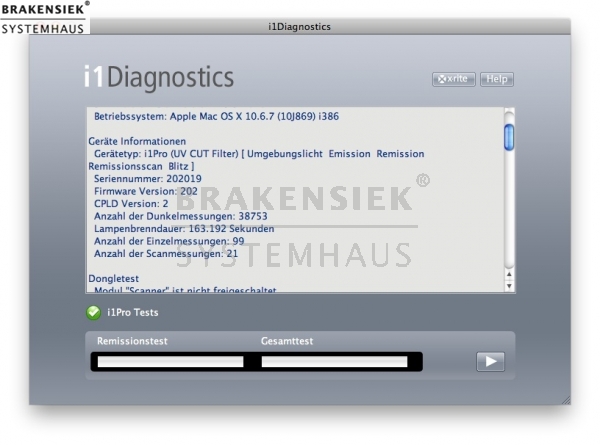Click the 'Dongletest' heading
The image size is (600, 445).
(x=114, y=279)
